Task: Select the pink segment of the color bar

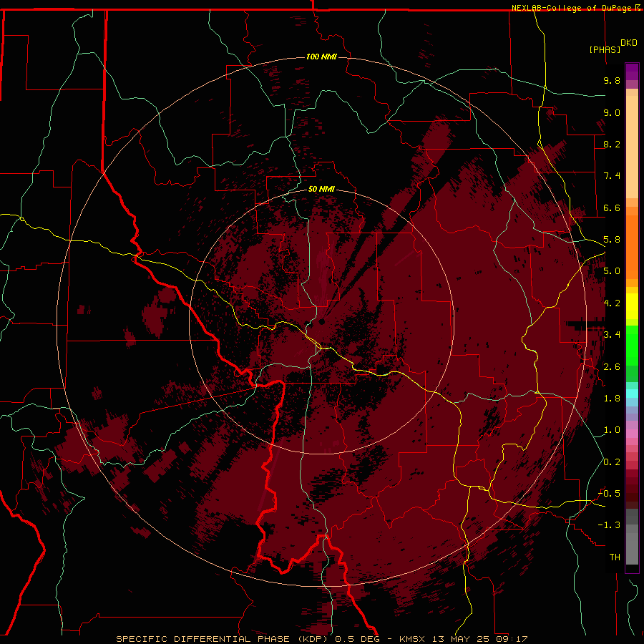Action: pos(632,434)
